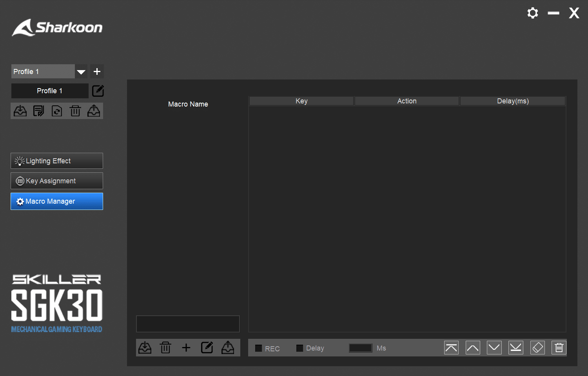This screenshot has height=376, width=588.
Task: Click the macro name text field
Action: (188, 324)
